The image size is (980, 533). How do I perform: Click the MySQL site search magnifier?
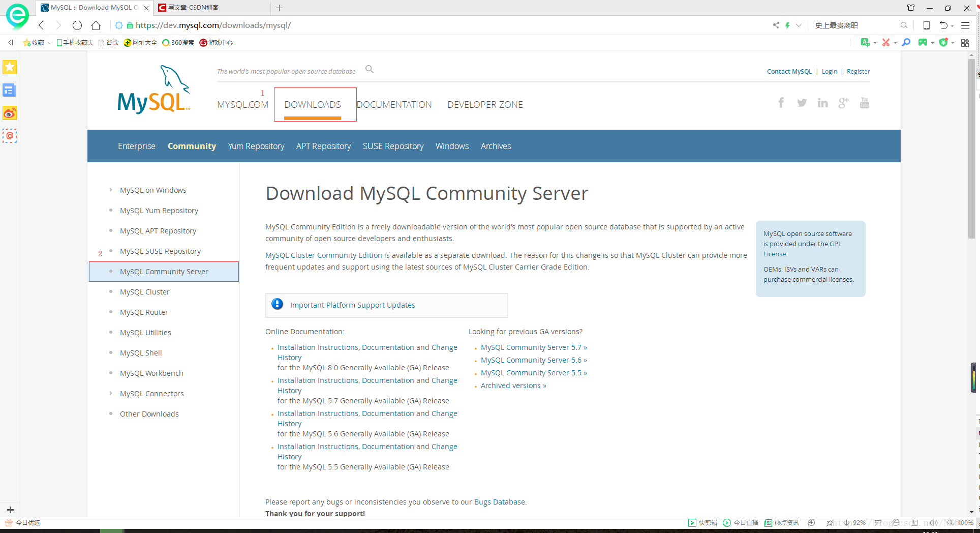[x=370, y=69]
